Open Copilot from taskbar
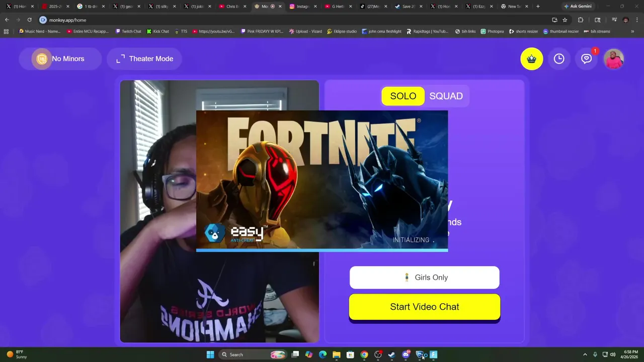Image resolution: width=644 pixels, height=362 pixels. [x=309, y=354]
